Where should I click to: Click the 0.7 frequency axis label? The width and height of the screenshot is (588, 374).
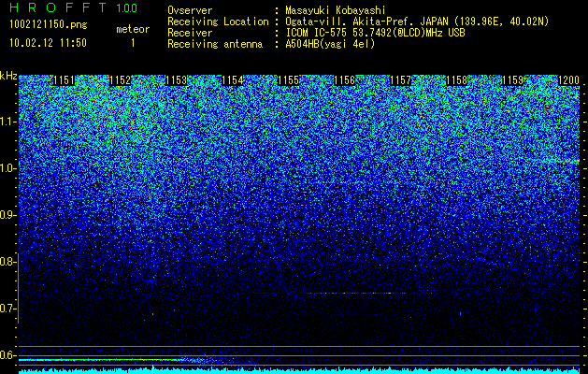click(x=7, y=309)
